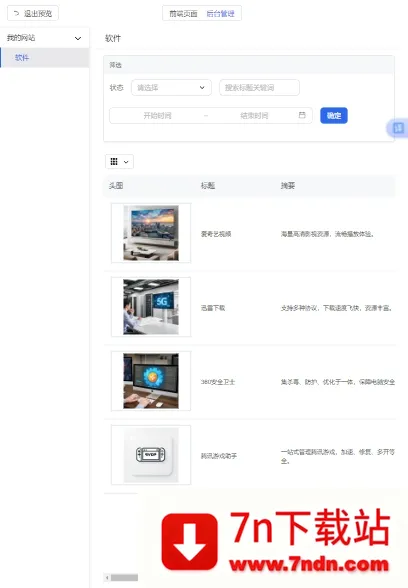Click the summary text of 迅雷下载 row
The height and width of the screenshot is (588, 408).
(337, 308)
